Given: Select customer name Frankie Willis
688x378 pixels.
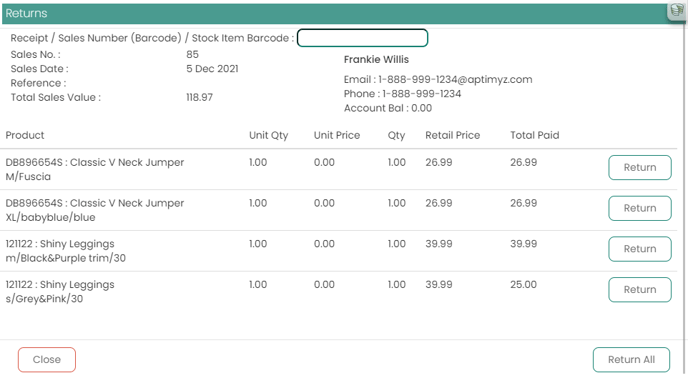Looking at the screenshot, I should 376,59.
